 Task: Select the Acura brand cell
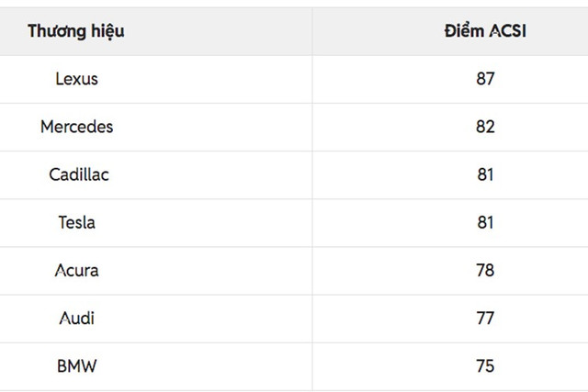tap(76, 271)
